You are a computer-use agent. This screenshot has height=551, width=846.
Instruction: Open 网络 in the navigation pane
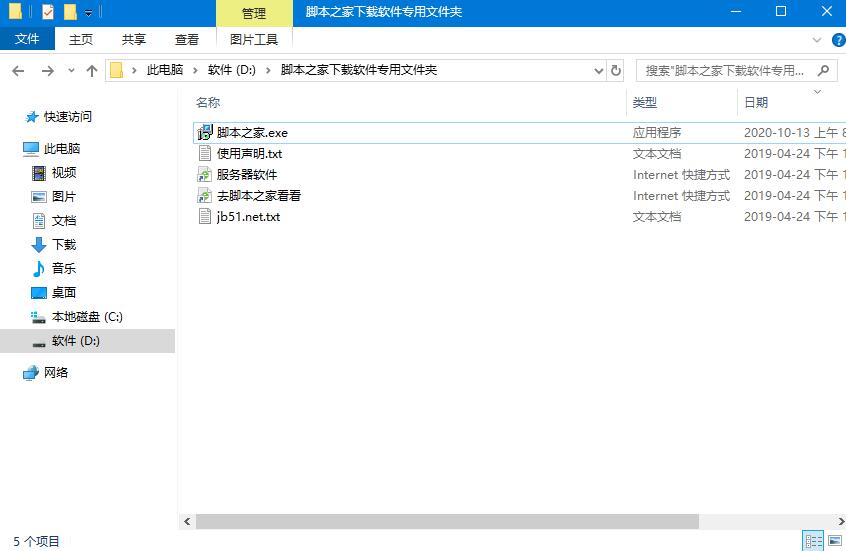(x=56, y=372)
